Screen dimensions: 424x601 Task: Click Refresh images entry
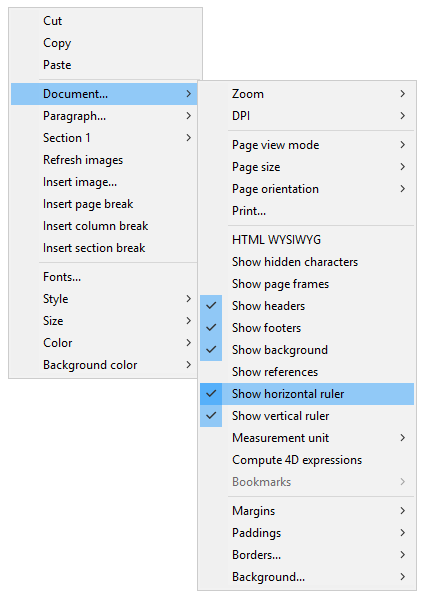point(104,160)
